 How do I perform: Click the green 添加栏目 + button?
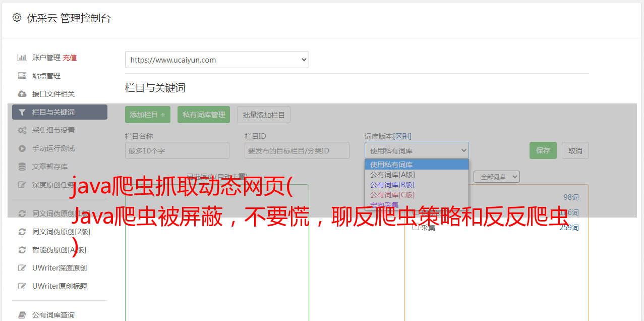click(148, 115)
